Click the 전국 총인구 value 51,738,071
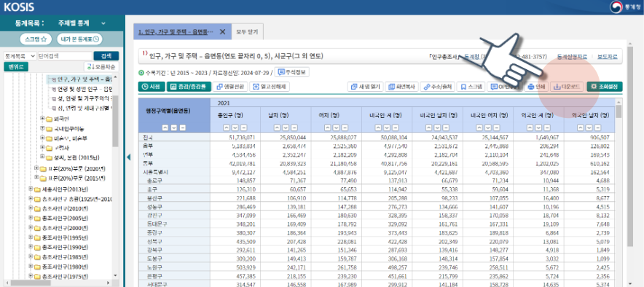Viewport: 644px width, 287px height. (242, 138)
